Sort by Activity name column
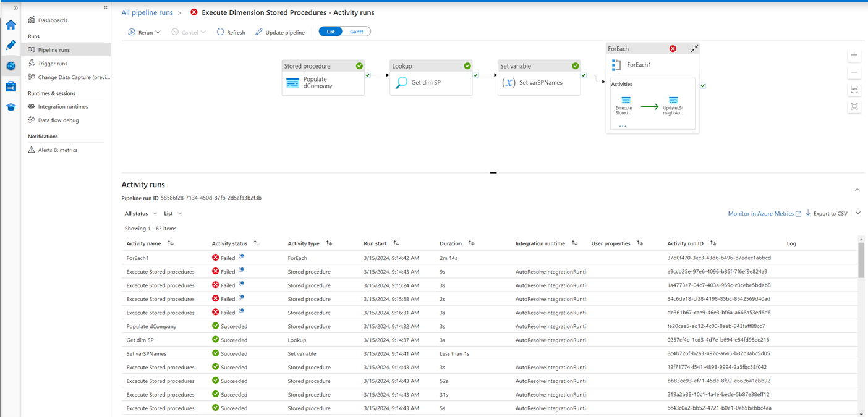The height and width of the screenshot is (417, 868). [x=170, y=243]
